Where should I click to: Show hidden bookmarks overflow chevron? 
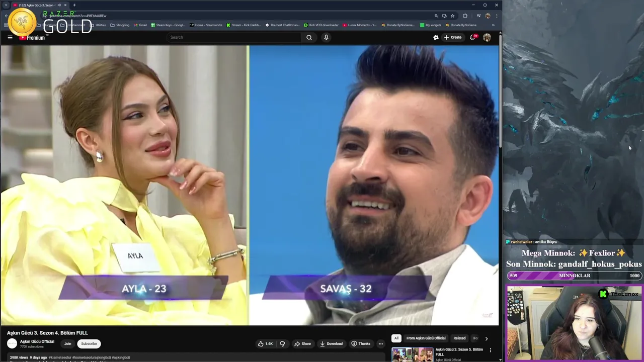493,25
